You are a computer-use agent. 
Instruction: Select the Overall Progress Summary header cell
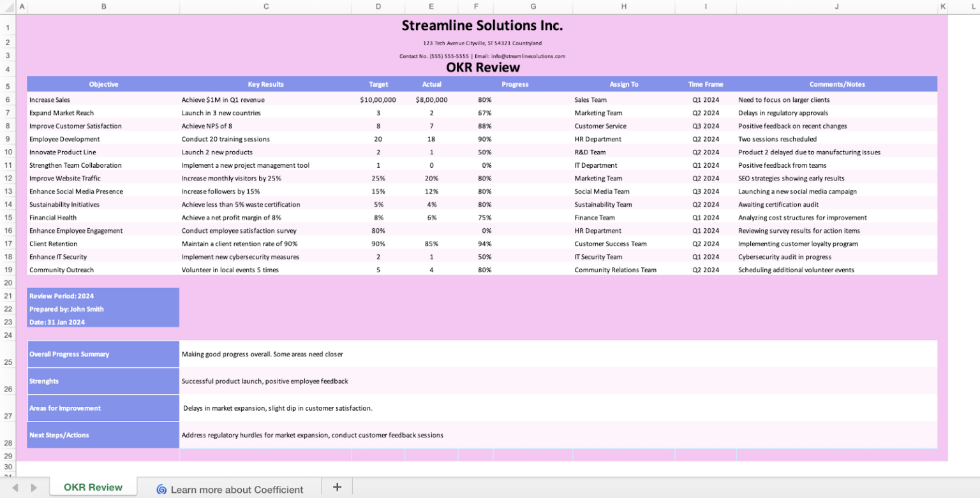click(102, 354)
